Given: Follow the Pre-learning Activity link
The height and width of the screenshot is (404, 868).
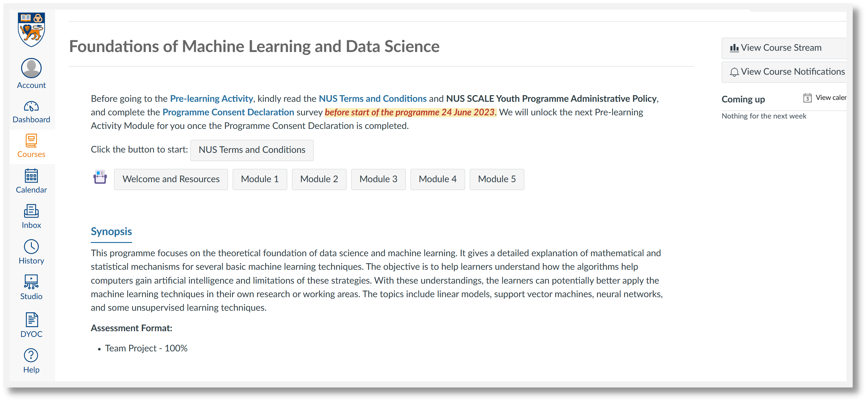Looking at the screenshot, I should coord(211,99).
